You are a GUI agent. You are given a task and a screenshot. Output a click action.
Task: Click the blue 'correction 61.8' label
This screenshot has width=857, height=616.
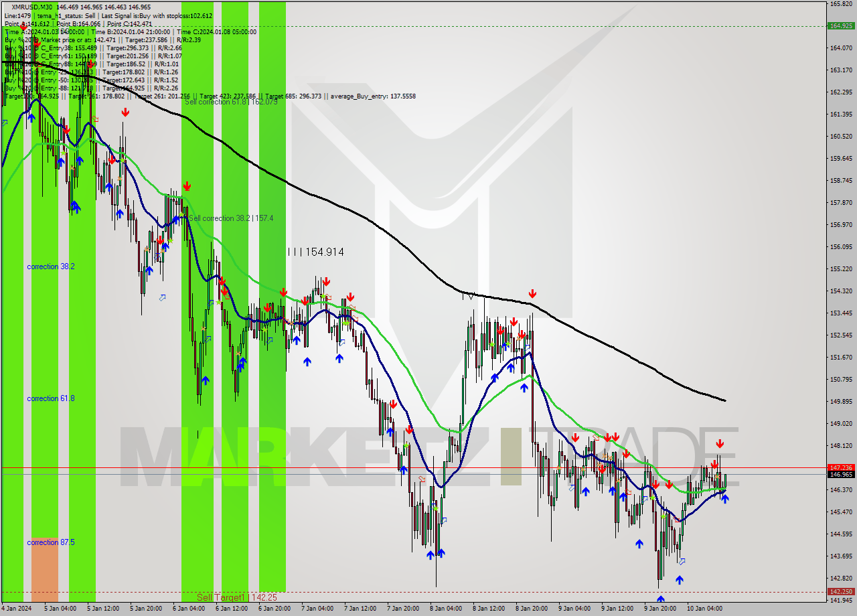(51, 398)
